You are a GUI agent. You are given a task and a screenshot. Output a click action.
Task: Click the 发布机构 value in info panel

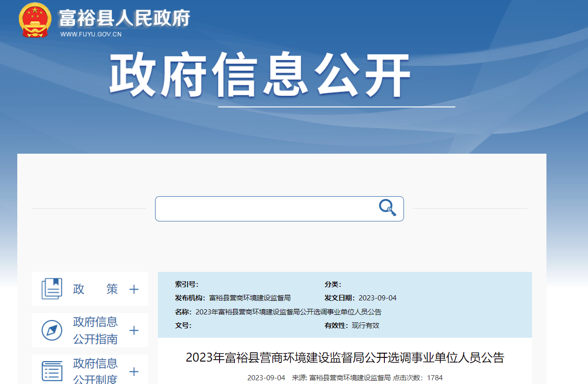coord(250,298)
